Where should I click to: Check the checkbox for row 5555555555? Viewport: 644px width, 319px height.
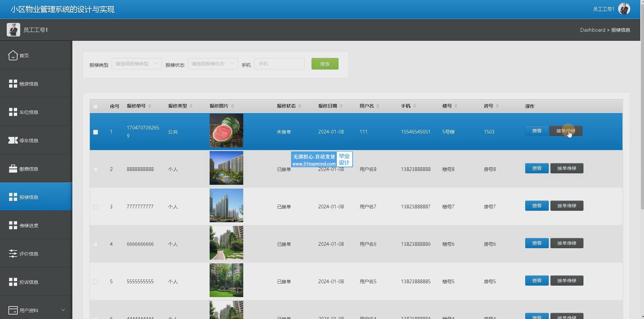[x=96, y=282]
